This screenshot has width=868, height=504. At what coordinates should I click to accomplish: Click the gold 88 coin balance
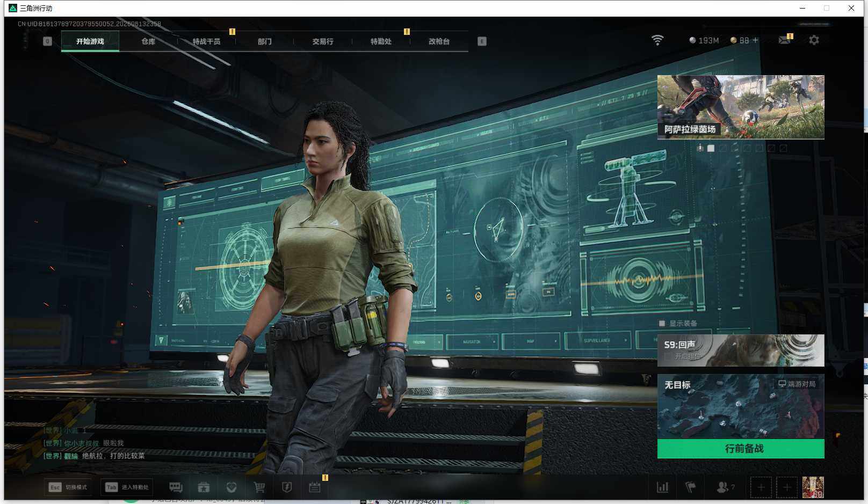click(x=740, y=40)
